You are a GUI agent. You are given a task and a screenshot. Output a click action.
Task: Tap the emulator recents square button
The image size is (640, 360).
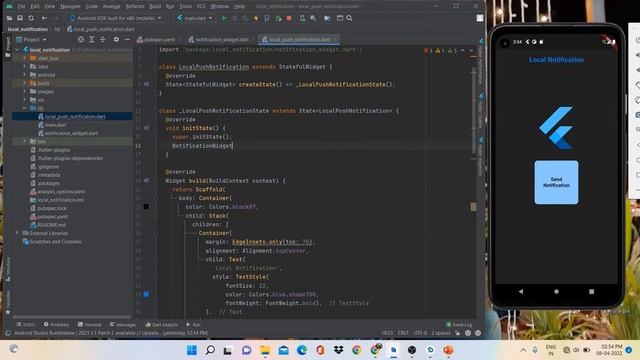point(591,291)
